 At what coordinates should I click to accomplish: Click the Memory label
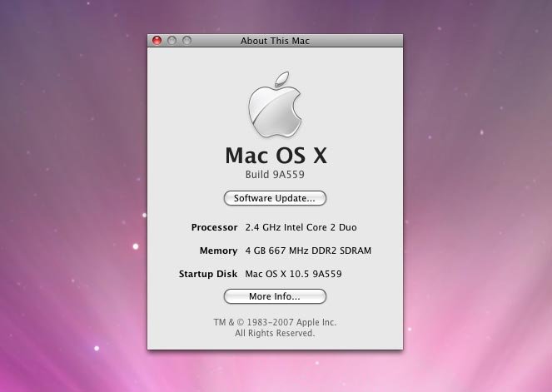pos(218,251)
